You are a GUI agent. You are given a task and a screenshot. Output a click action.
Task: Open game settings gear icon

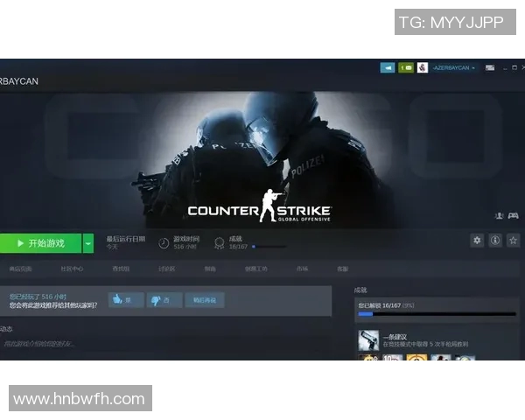[x=477, y=240]
